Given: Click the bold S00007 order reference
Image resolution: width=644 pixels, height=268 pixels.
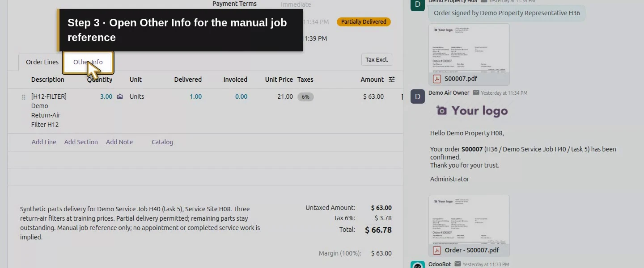Looking at the screenshot, I should (x=472, y=149).
